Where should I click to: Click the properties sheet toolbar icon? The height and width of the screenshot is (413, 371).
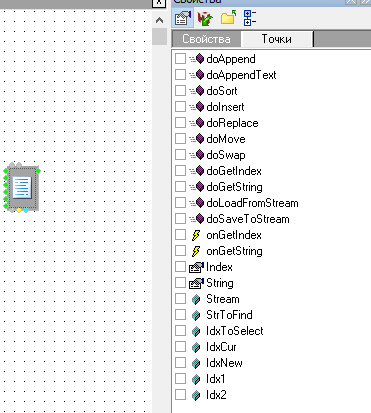pyautogui.click(x=183, y=18)
